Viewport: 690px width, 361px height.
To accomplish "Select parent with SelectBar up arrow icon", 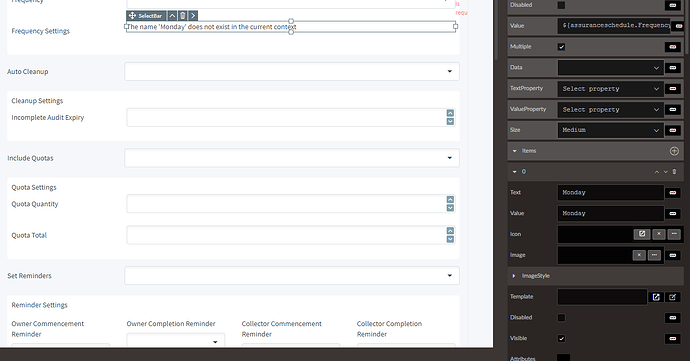I will tap(172, 16).
